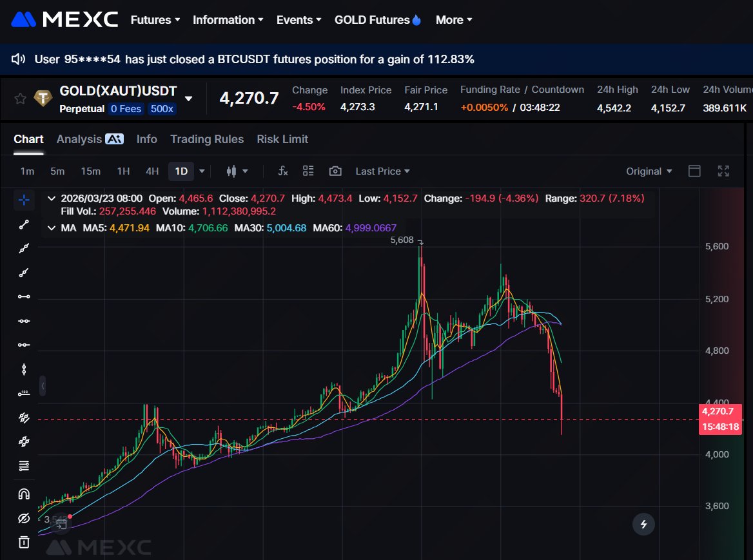
Task: Select the 15m timeframe
Action: [x=91, y=171]
